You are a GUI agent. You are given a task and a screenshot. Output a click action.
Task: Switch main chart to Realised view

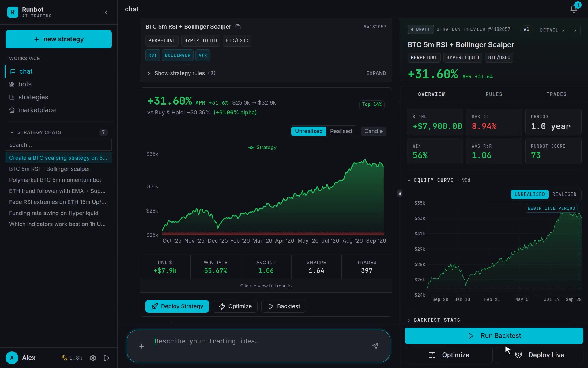pyautogui.click(x=341, y=131)
